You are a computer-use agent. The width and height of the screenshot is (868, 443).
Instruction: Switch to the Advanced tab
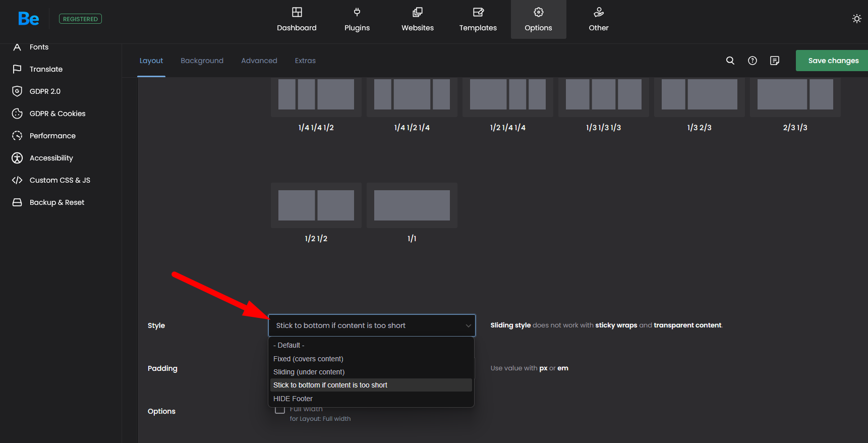(x=259, y=61)
